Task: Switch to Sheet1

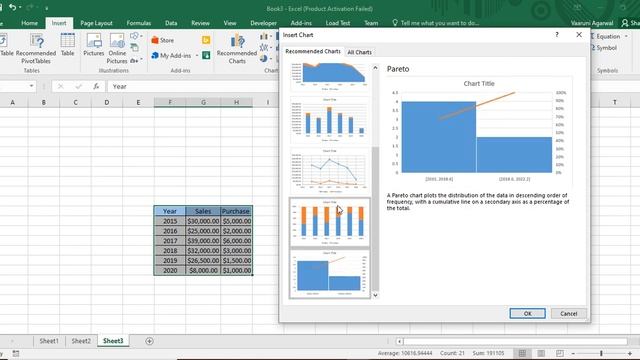Action: pos(49,341)
